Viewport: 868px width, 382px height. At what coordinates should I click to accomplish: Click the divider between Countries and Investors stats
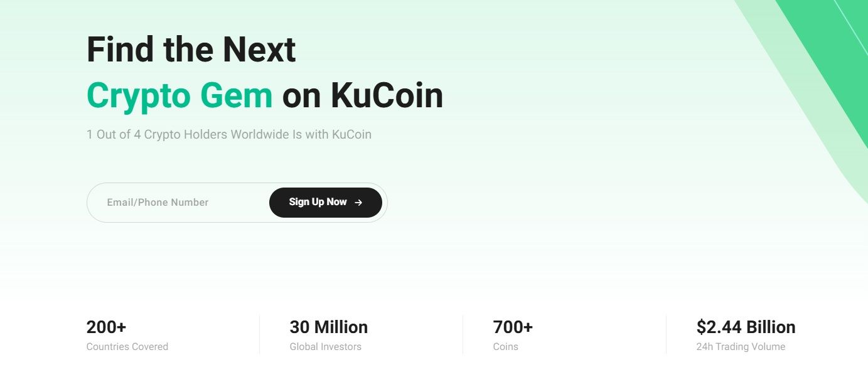tap(259, 334)
